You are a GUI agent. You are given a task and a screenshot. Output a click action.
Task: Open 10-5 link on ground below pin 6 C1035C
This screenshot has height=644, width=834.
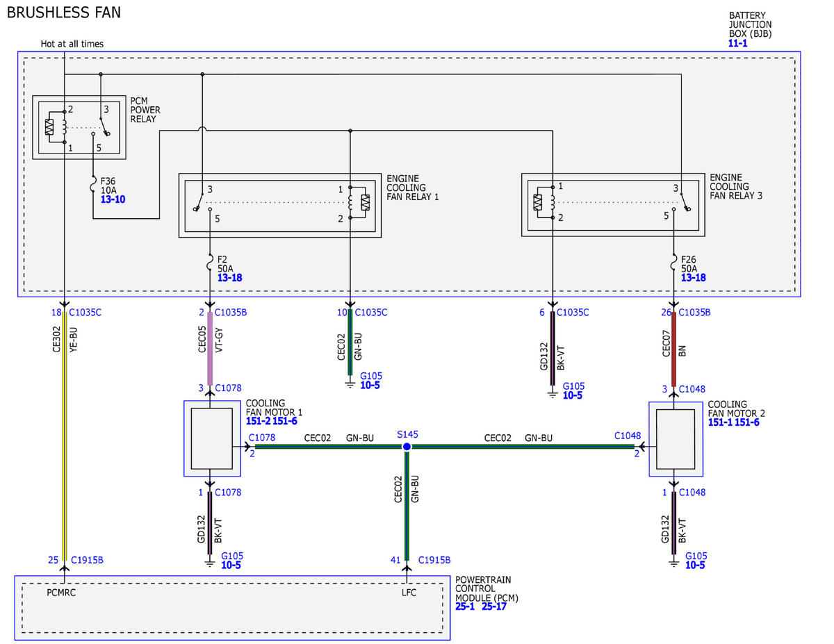click(x=573, y=395)
